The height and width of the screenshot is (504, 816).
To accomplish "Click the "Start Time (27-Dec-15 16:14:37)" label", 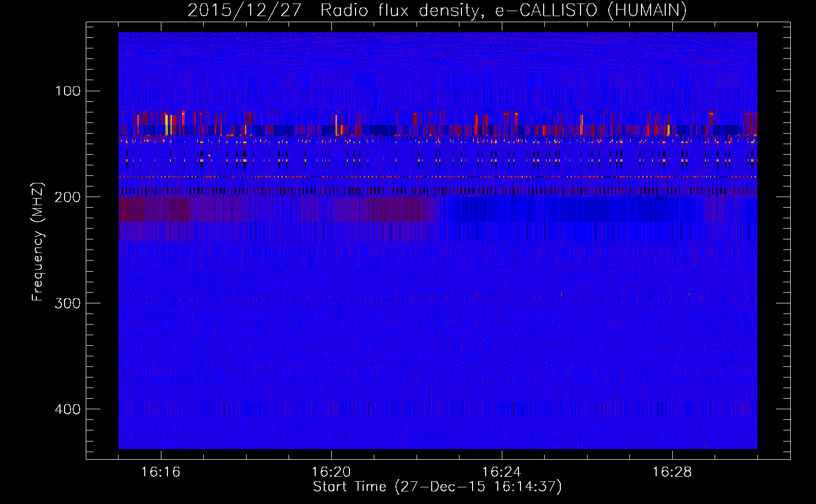I will (x=437, y=487).
